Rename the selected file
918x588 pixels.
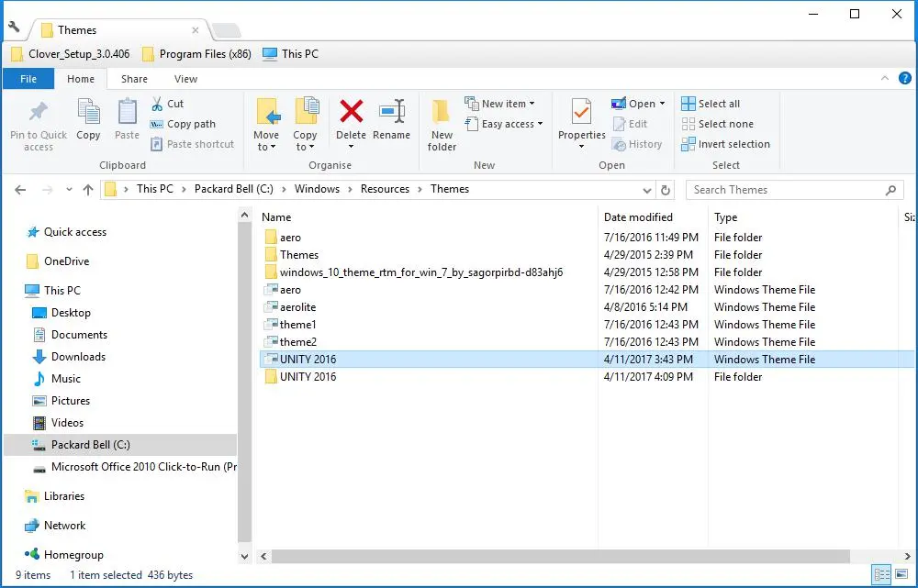(392, 119)
